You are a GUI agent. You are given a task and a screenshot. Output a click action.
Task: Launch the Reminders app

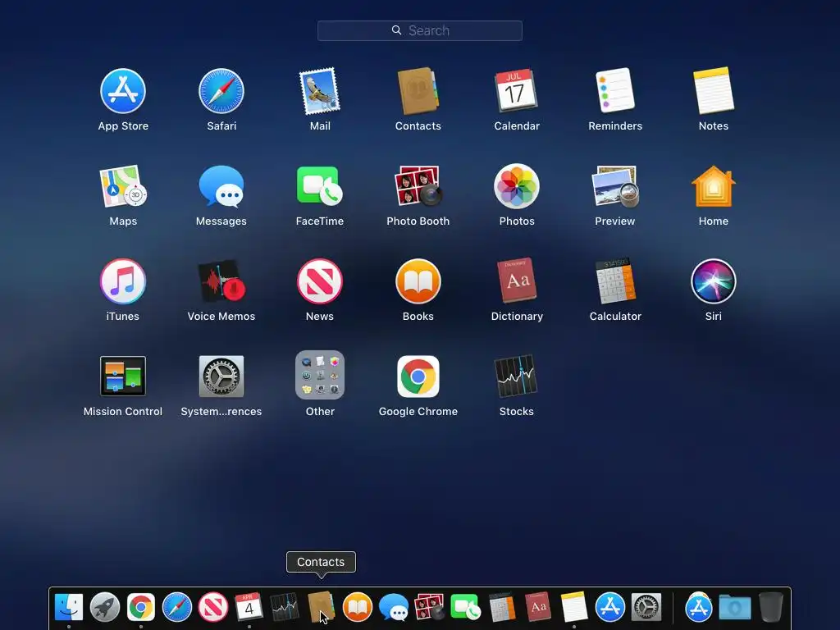click(615, 91)
